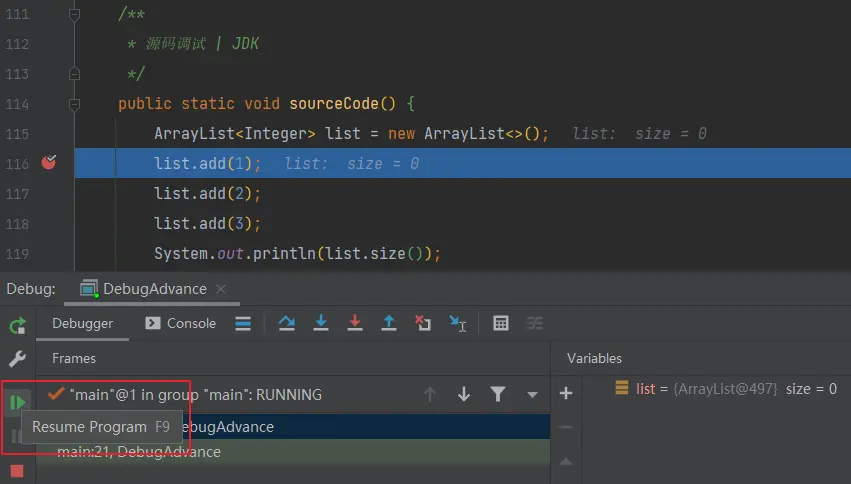This screenshot has width=851, height=484.
Task: Click the System.out.println line of code
Action: 297,253
